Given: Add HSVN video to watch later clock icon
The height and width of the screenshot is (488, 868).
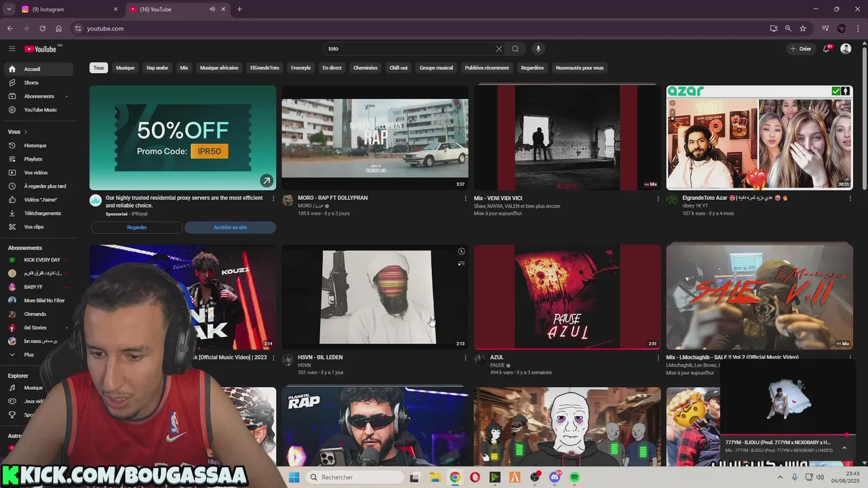Looking at the screenshot, I should tap(461, 251).
